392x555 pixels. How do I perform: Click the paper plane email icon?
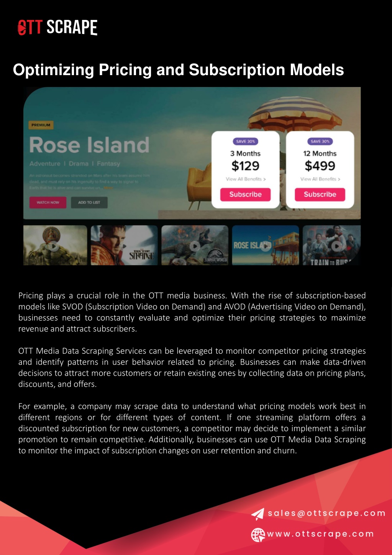258,514
